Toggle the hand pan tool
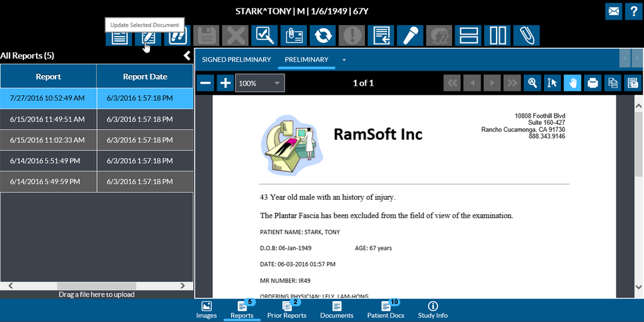644x322 pixels. [x=572, y=83]
